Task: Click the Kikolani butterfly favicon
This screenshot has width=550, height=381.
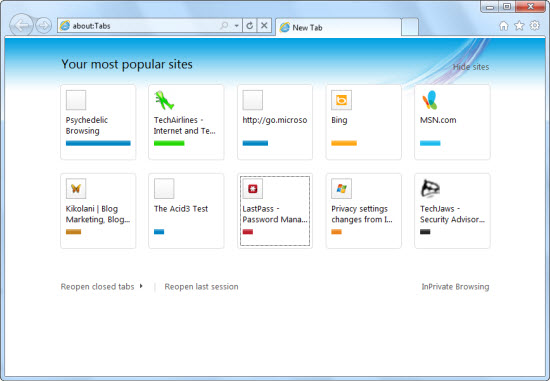Action: click(76, 189)
